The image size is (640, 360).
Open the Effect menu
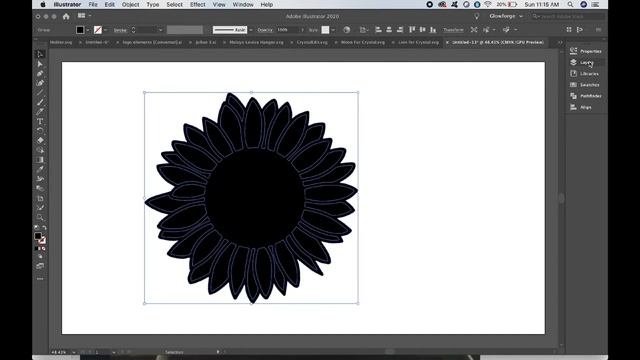pyautogui.click(x=198, y=4)
